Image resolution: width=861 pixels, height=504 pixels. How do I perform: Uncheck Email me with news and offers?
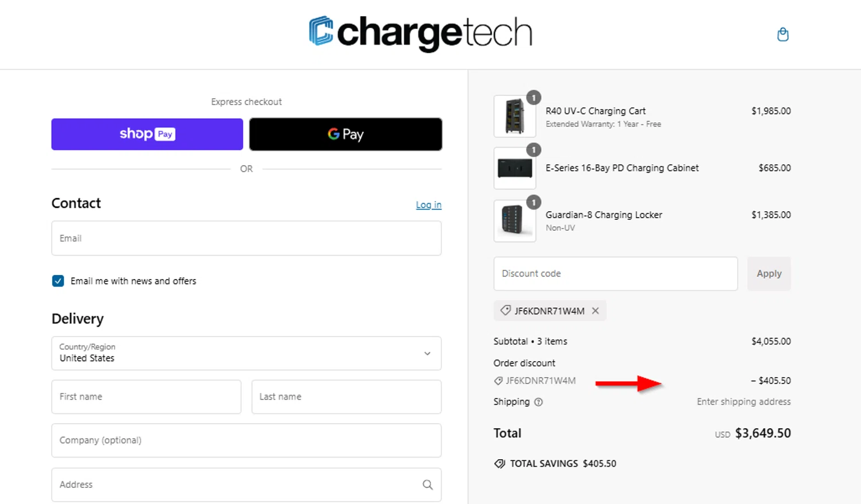pyautogui.click(x=58, y=281)
